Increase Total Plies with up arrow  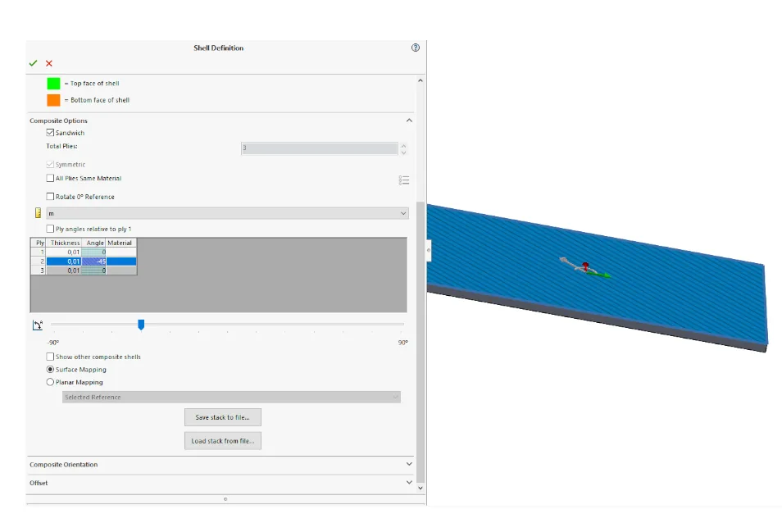(403, 145)
